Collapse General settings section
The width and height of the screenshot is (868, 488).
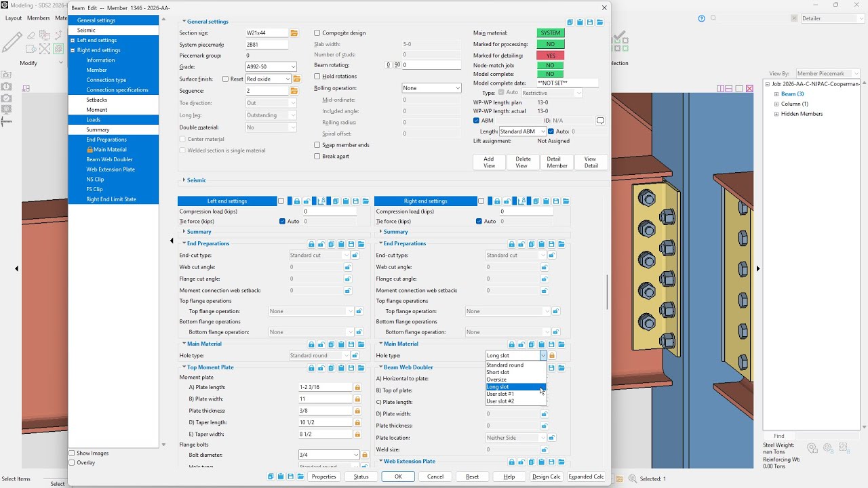(184, 22)
